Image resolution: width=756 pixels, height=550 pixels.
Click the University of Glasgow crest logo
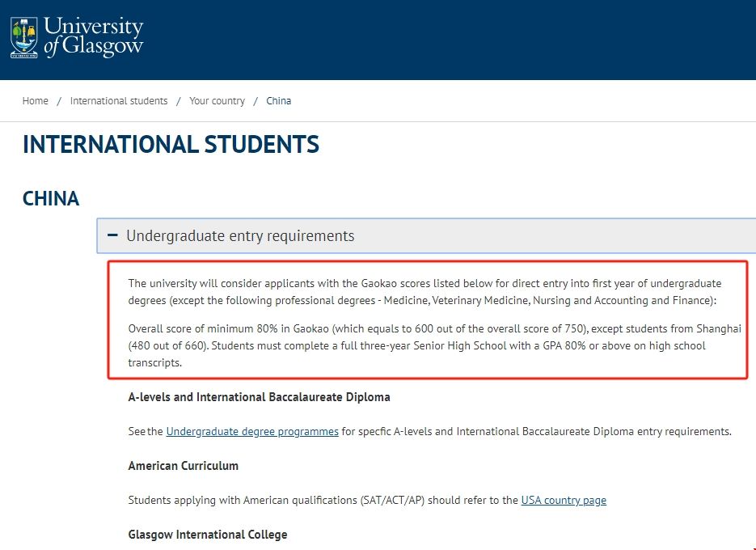tap(23, 38)
